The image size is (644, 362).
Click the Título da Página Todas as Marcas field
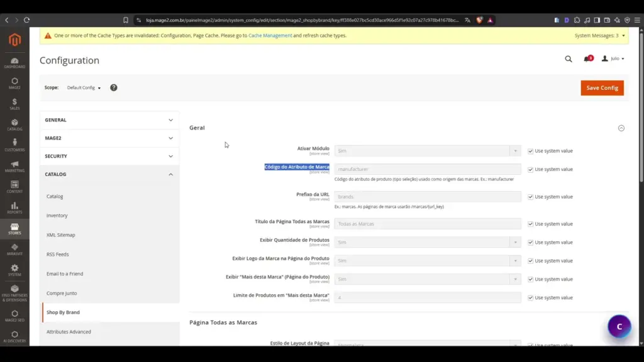(x=428, y=224)
